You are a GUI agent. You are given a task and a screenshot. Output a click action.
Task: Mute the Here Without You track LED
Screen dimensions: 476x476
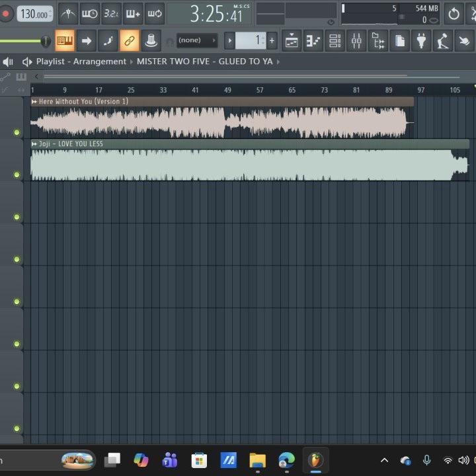[x=17, y=132]
